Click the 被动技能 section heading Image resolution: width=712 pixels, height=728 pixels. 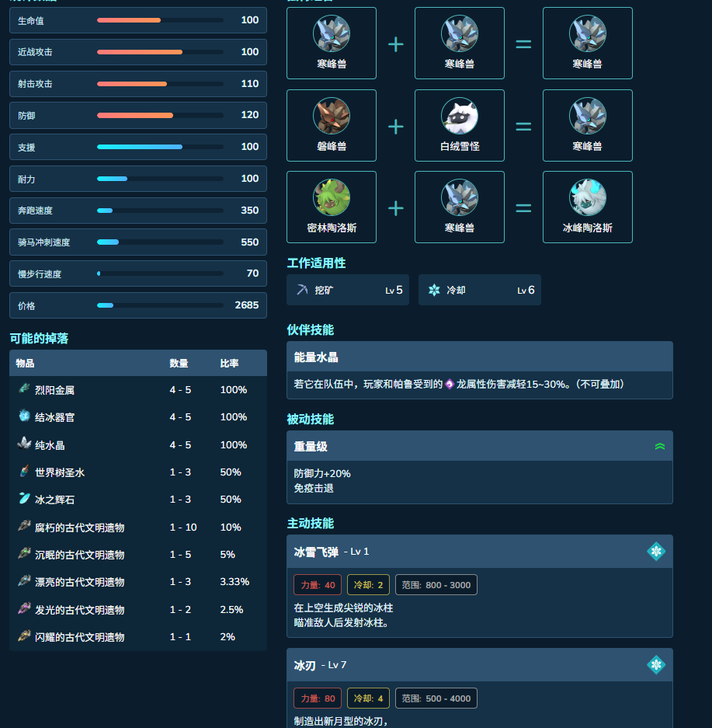point(311,420)
